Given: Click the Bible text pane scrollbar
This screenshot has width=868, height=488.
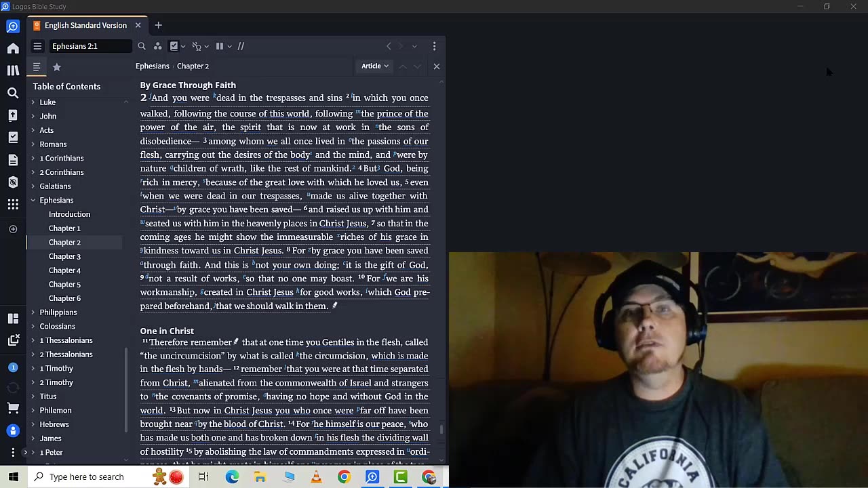Looking at the screenshot, I should [442, 429].
